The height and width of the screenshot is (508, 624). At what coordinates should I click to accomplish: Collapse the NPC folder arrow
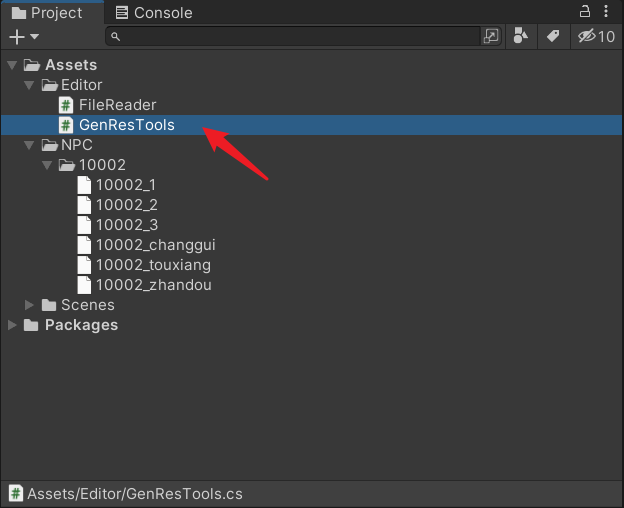click(29, 145)
